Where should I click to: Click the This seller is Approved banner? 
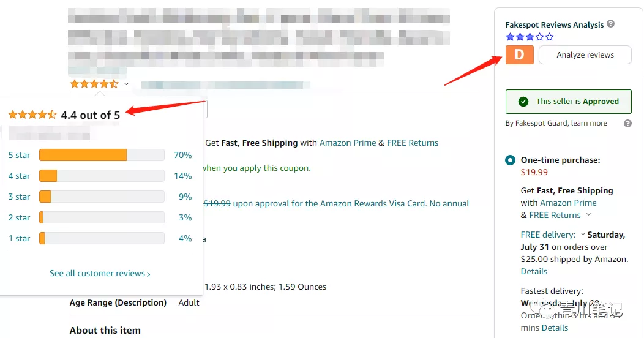(569, 102)
